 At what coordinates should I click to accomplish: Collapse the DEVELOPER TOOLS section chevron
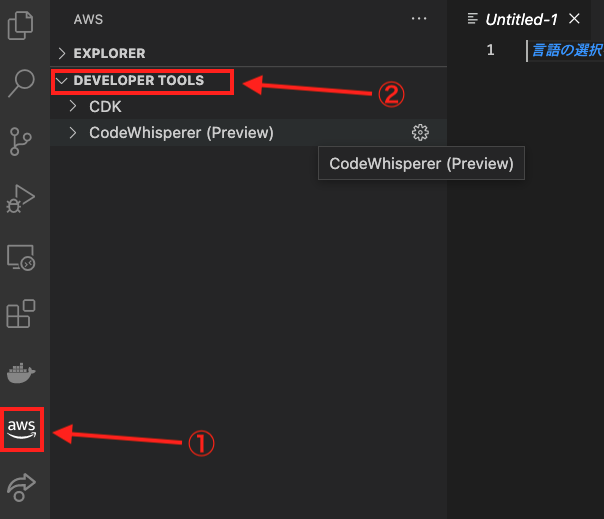click(62, 81)
